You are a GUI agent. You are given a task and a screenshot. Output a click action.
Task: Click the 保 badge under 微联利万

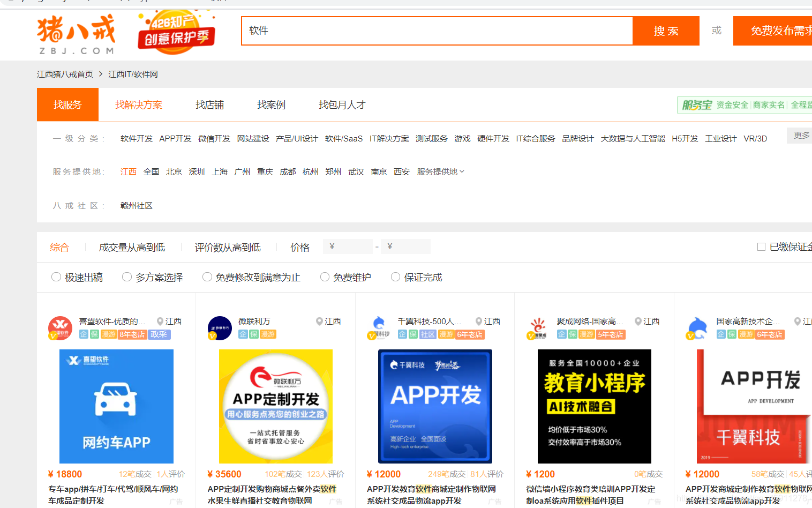pyautogui.click(x=254, y=334)
